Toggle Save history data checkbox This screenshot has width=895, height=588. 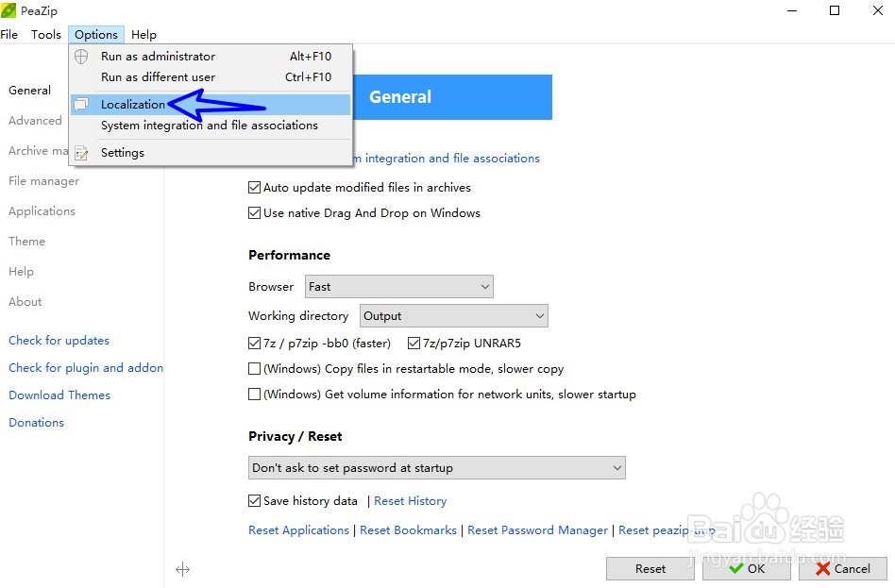tap(255, 500)
